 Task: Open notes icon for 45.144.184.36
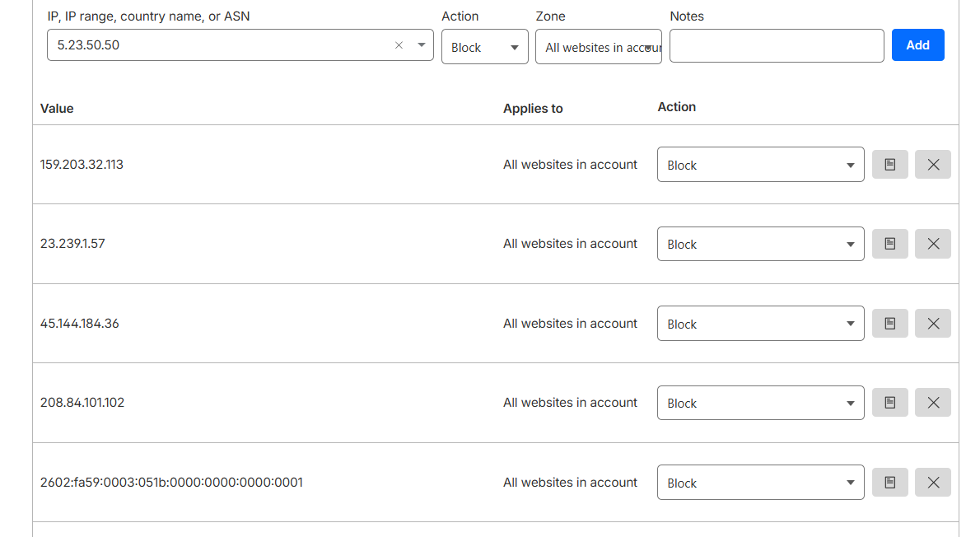click(x=889, y=324)
